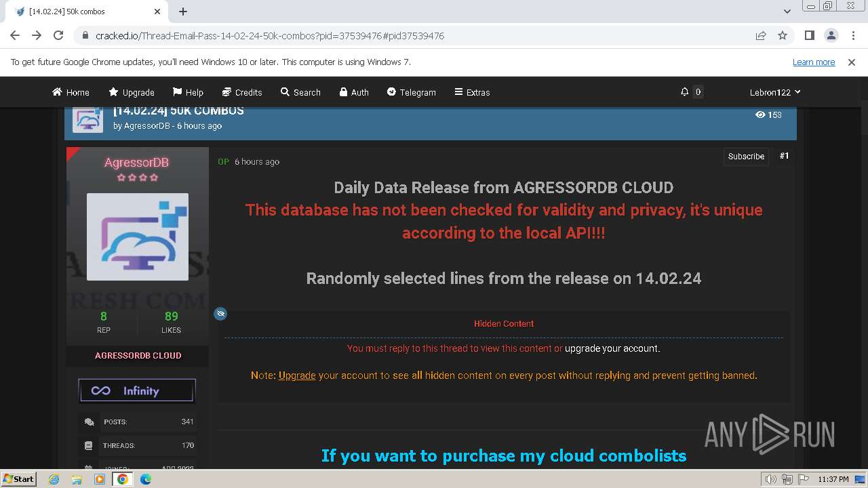Click the address bar URL

pos(270,36)
